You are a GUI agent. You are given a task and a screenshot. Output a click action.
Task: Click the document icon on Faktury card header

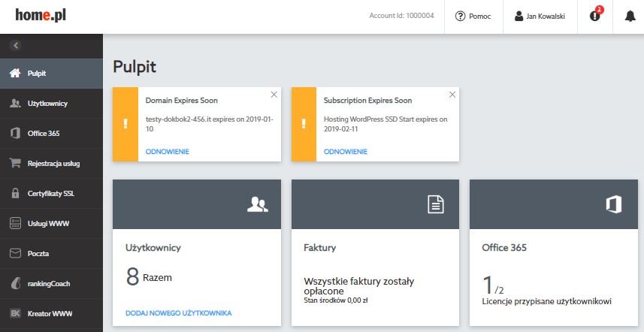point(436,204)
